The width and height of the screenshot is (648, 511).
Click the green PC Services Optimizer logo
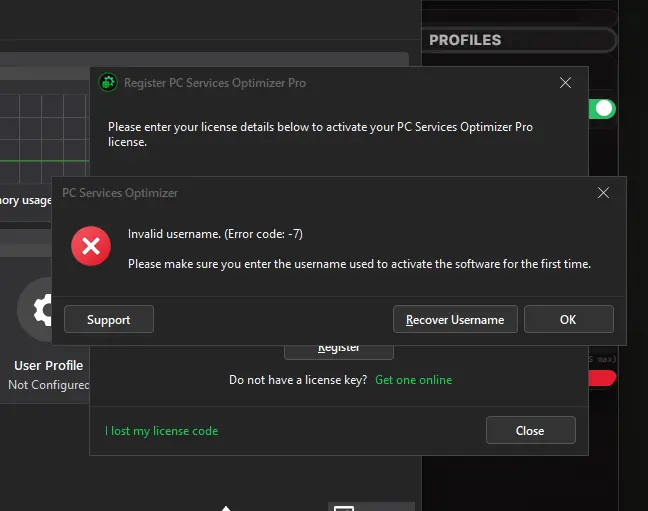[x=108, y=83]
